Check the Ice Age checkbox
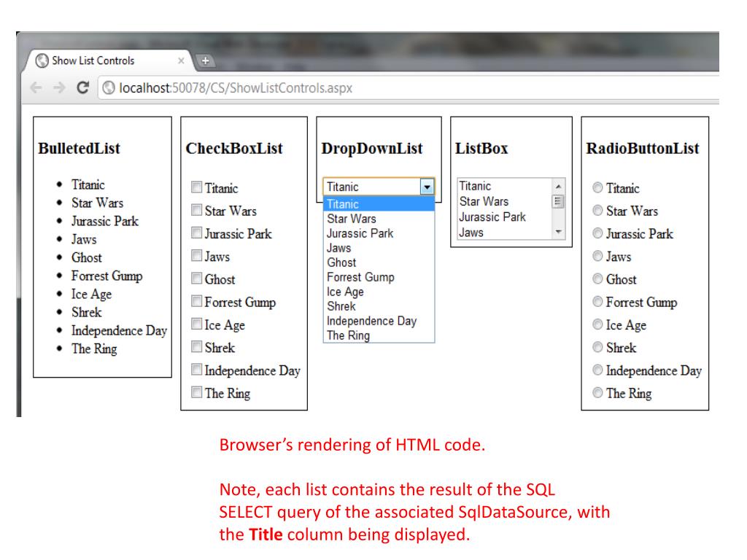Viewport: 747px width, 560px height. click(x=196, y=324)
